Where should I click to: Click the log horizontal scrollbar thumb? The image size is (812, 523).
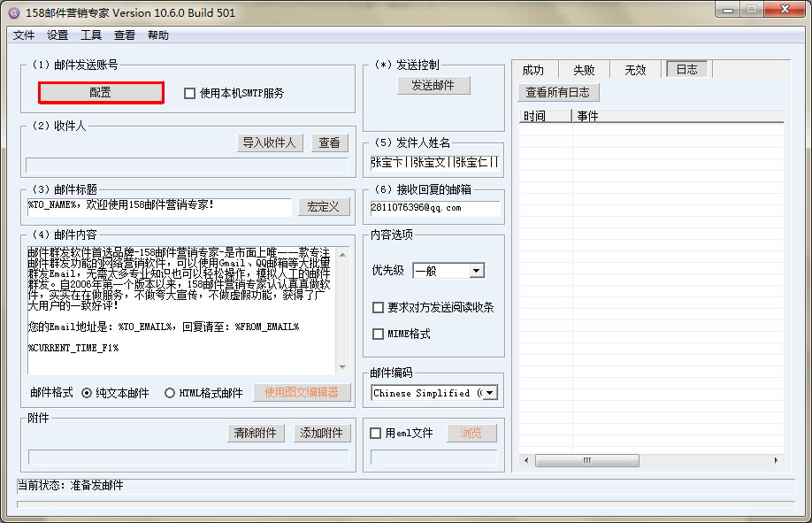(586, 460)
